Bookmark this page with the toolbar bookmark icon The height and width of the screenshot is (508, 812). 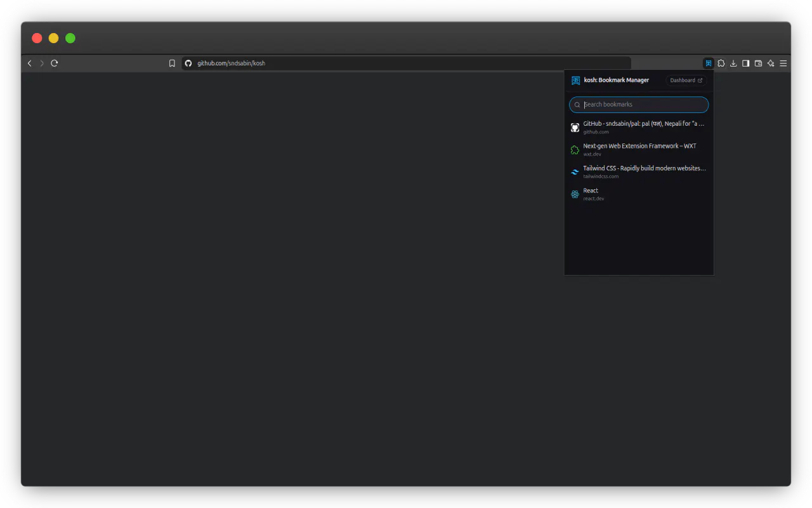pos(172,63)
